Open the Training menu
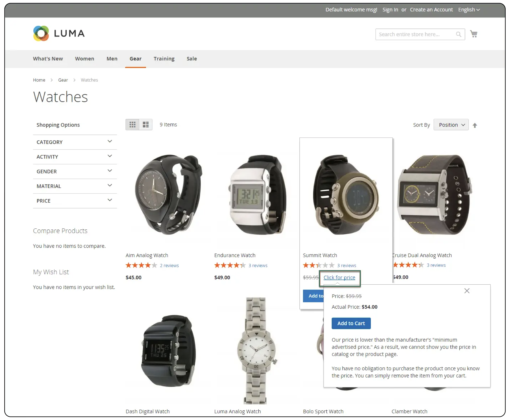Image resolution: width=510 pixels, height=420 pixels. coord(164,59)
